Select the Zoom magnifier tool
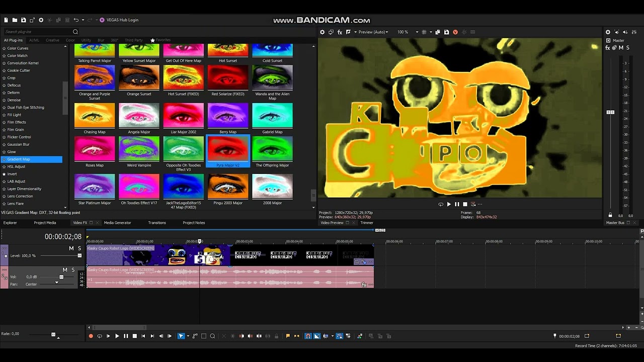Screen dimensions: 644x362 click(x=212, y=336)
